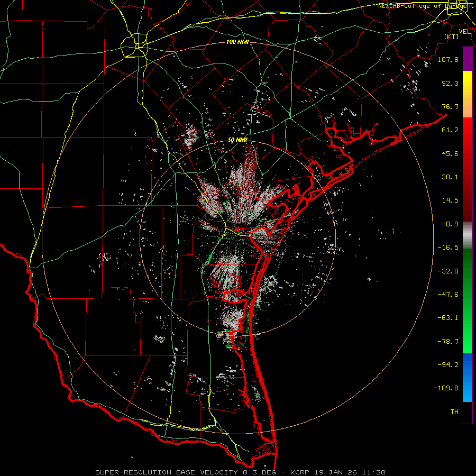The height and width of the screenshot is (476, 476).
Task: Pick the purple segment of the color bar
Action: point(467,59)
